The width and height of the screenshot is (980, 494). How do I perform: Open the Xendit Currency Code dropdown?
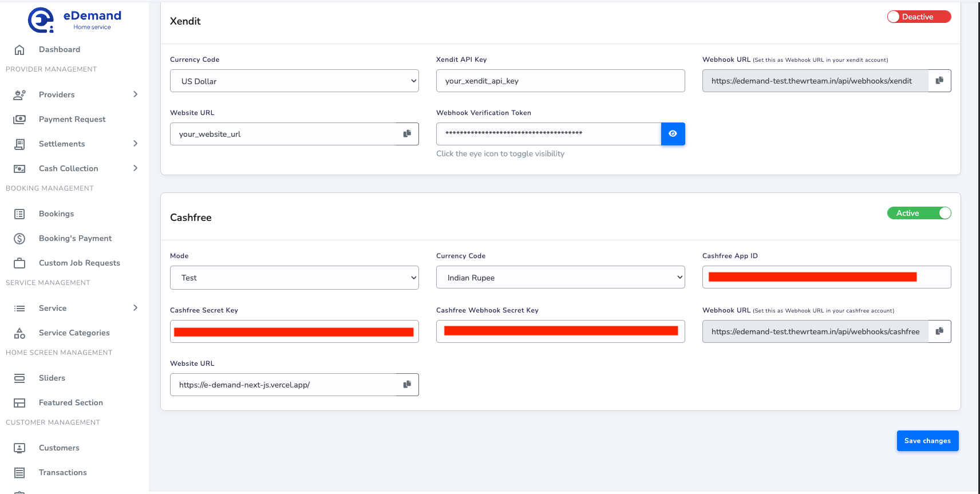pos(294,81)
